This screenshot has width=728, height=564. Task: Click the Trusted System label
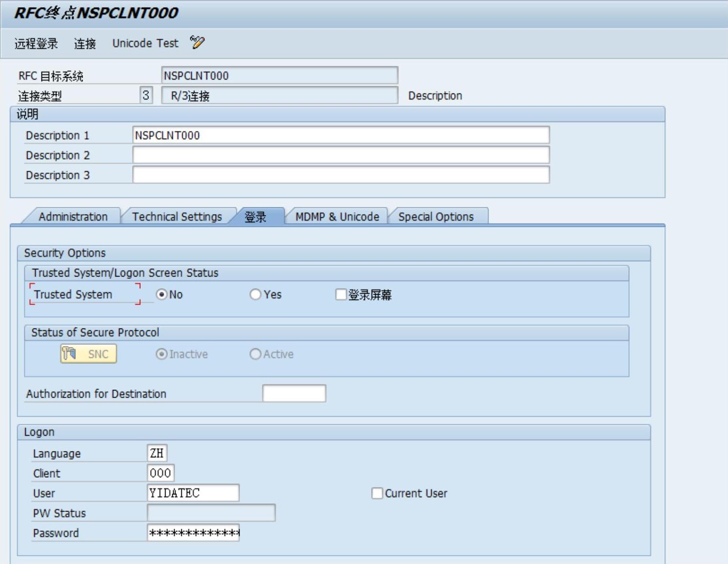point(73,295)
